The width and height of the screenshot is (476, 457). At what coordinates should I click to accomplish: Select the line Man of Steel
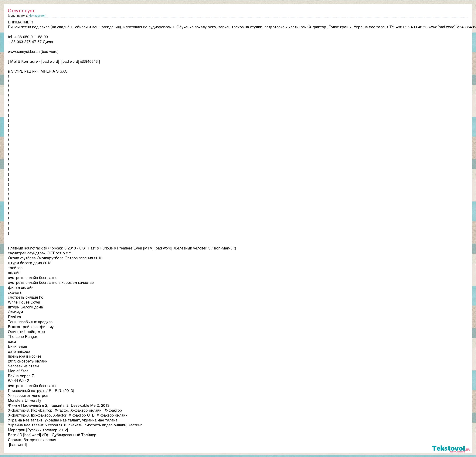(19, 371)
